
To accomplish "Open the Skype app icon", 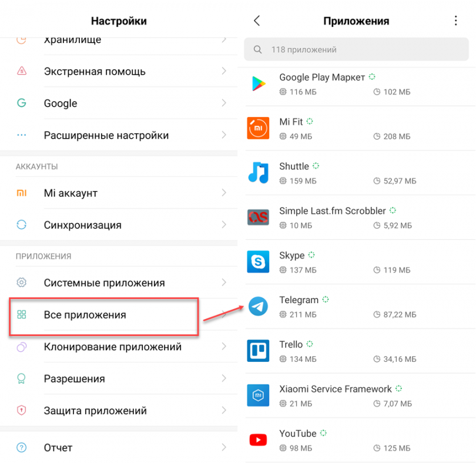I will pos(258,261).
